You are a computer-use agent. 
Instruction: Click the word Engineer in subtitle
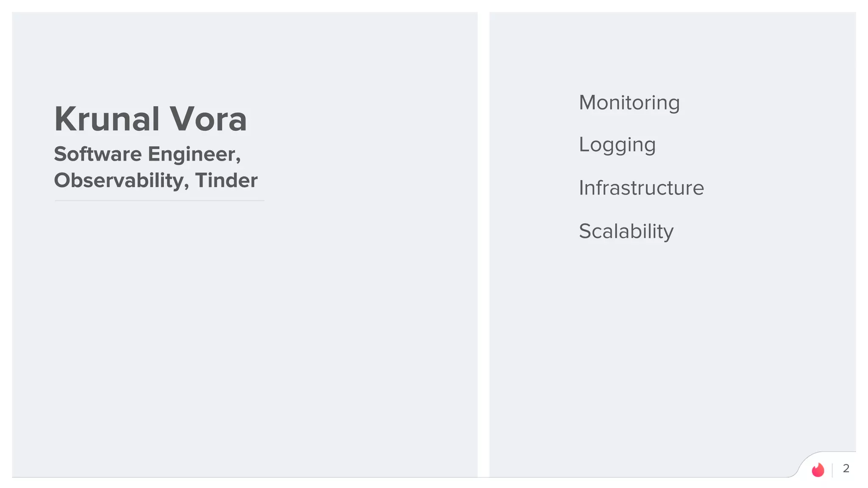[x=194, y=154]
